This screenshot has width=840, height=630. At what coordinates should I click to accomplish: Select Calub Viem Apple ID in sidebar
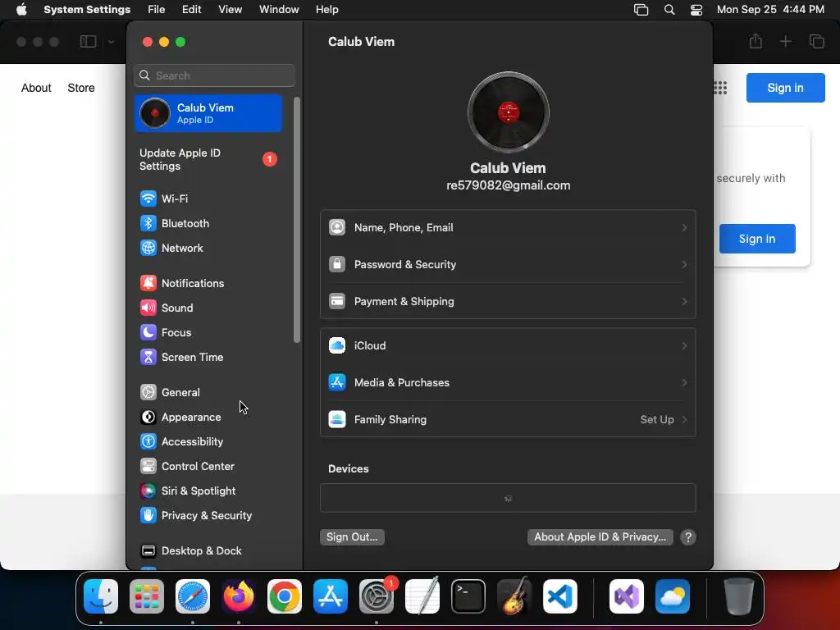click(x=208, y=113)
